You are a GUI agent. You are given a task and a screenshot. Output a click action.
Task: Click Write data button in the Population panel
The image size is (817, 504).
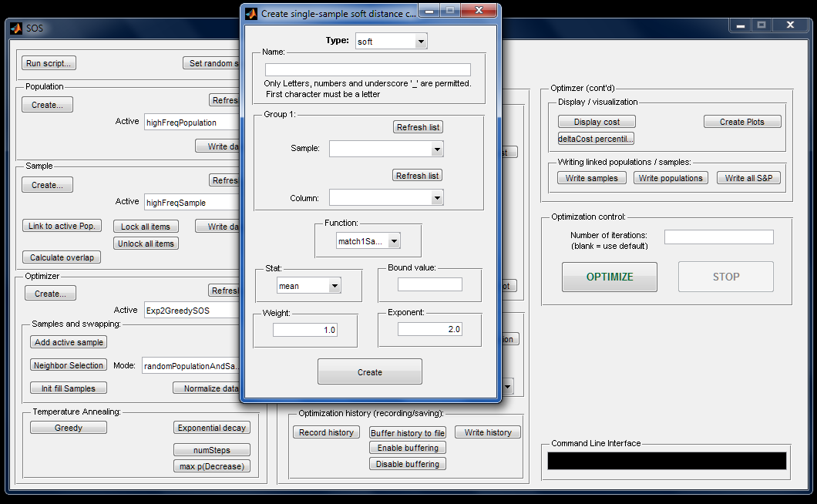point(218,146)
